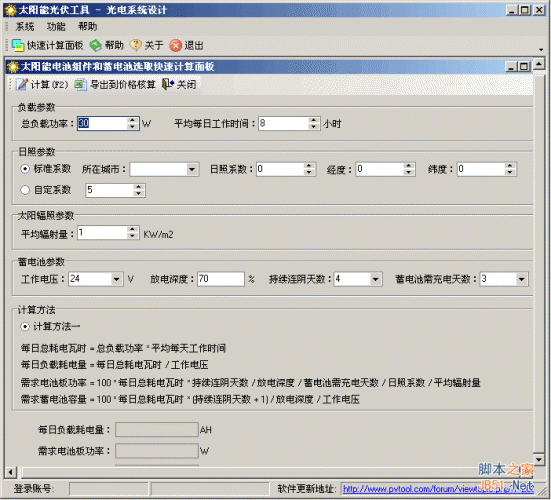Click the 计算 (F2) pencil icon

point(22,84)
